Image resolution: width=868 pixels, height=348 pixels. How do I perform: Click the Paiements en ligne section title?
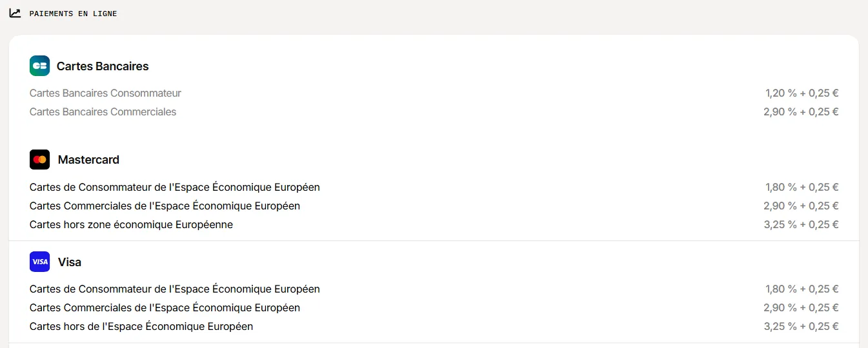(73, 14)
